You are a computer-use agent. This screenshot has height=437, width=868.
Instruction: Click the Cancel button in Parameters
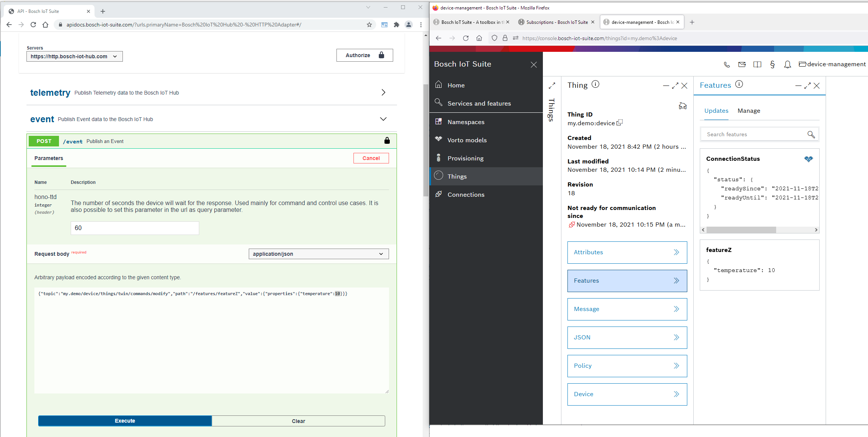click(x=371, y=158)
